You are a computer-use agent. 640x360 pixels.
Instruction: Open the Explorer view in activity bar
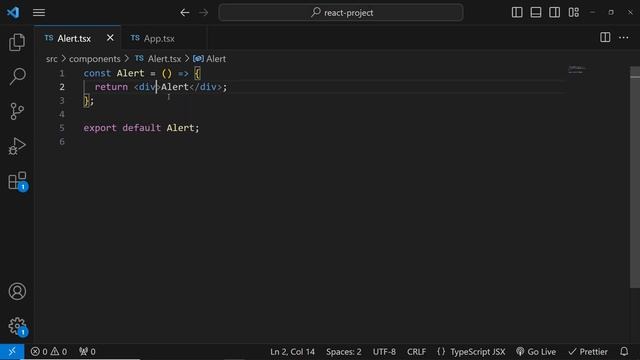click(x=17, y=42)
